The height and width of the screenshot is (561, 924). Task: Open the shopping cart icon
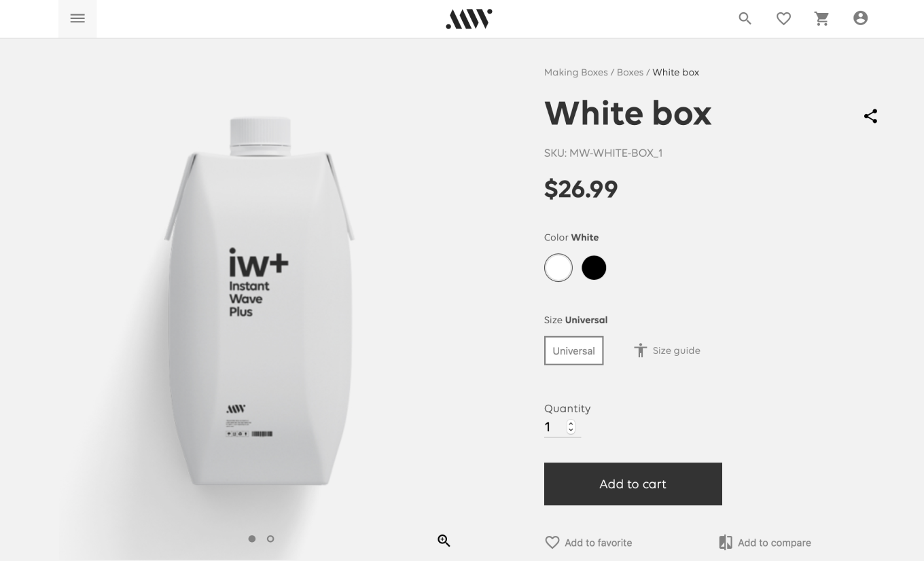(822, 18)
